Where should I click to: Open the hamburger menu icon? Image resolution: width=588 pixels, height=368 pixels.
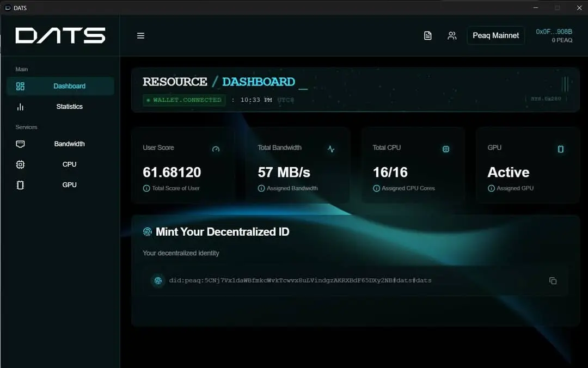pyautogui.click(x=140, y=35)
